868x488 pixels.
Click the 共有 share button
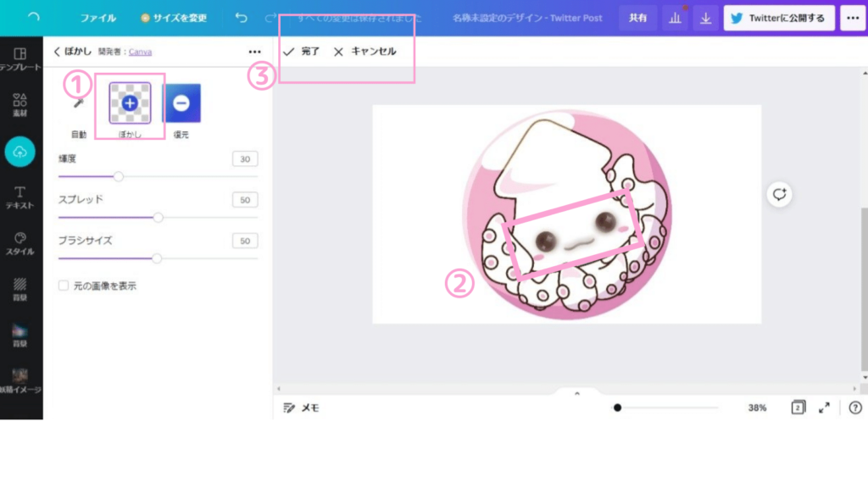[637, 18]
